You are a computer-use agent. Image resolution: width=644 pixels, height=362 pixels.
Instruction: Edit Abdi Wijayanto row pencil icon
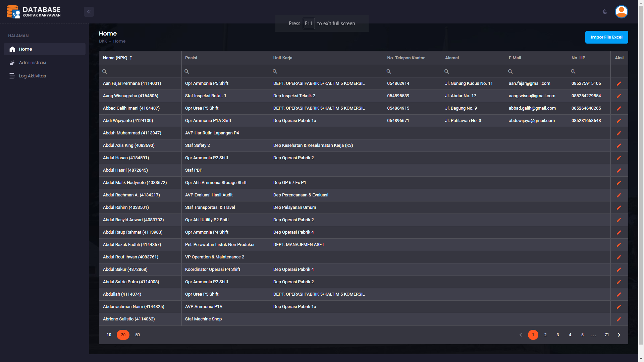click(619, 121)
